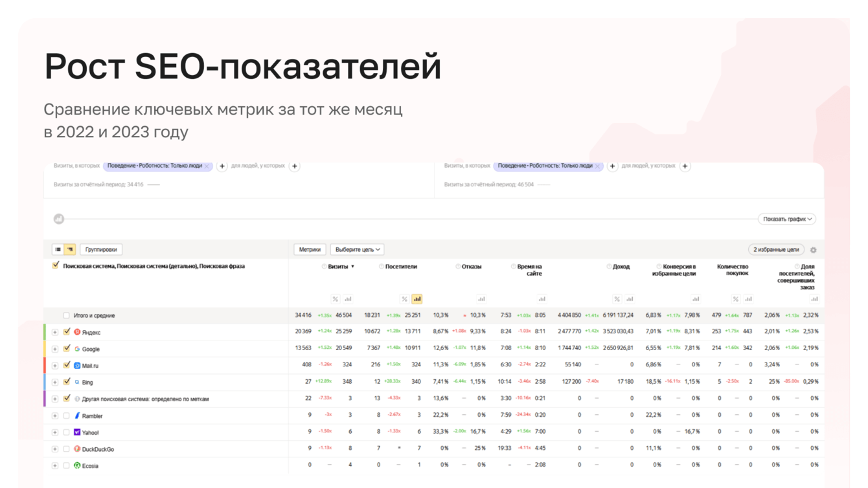Click the round chart icon on the timeline
This screenshot has height=488, width=868.
[59, 219]
